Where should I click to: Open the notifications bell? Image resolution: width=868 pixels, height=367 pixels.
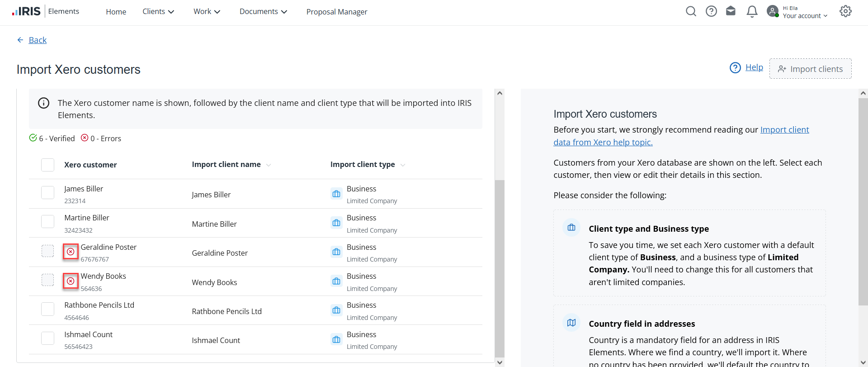752,11
